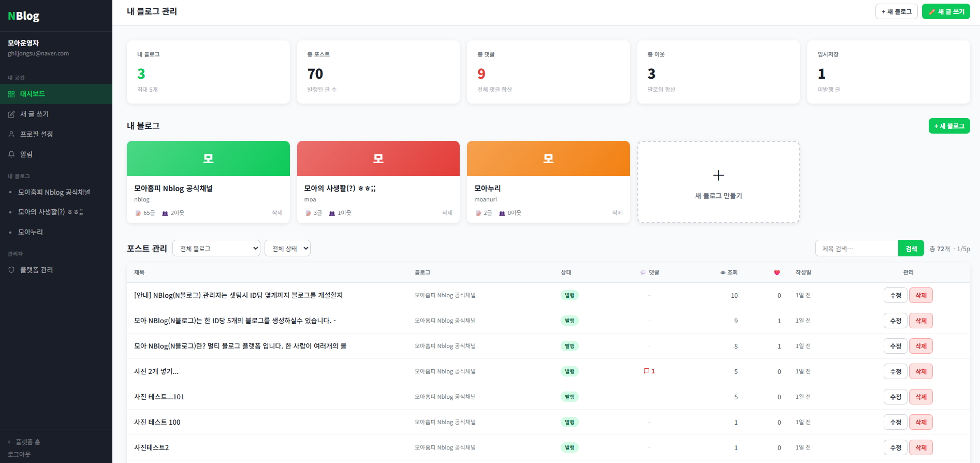Open 모아누리 in the sidebar blog list
This screenshot has height=463, width=980.
(x=31, y=232)
